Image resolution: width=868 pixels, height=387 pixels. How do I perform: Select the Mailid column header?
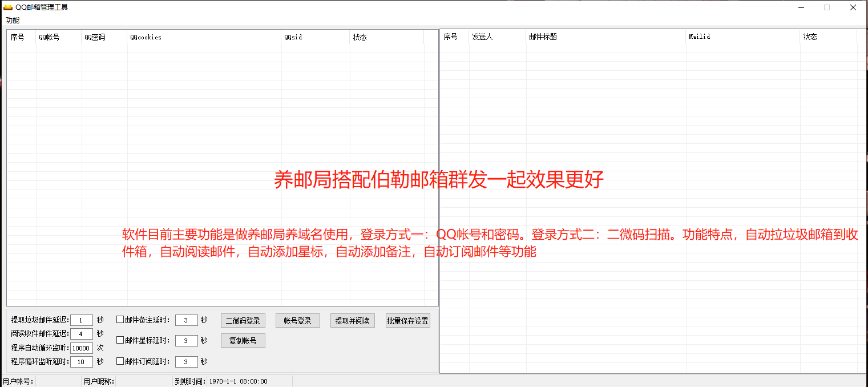[x=742, y=37]
